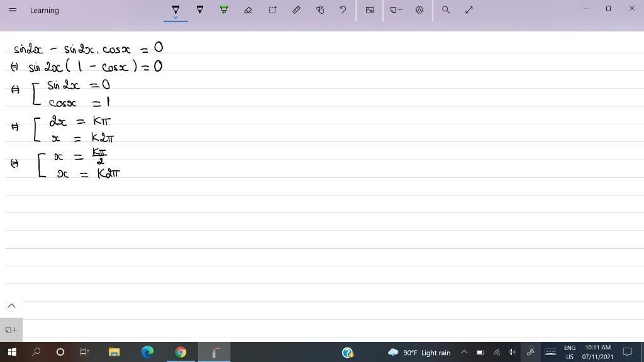The height and width of the screenshot is (362, 644).
Task: Undo the last stroke
Action: click(x=343, y=10)
